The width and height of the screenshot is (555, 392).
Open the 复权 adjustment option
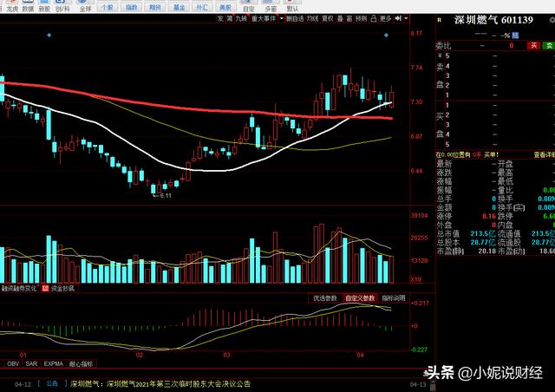[x=328, y=18]
